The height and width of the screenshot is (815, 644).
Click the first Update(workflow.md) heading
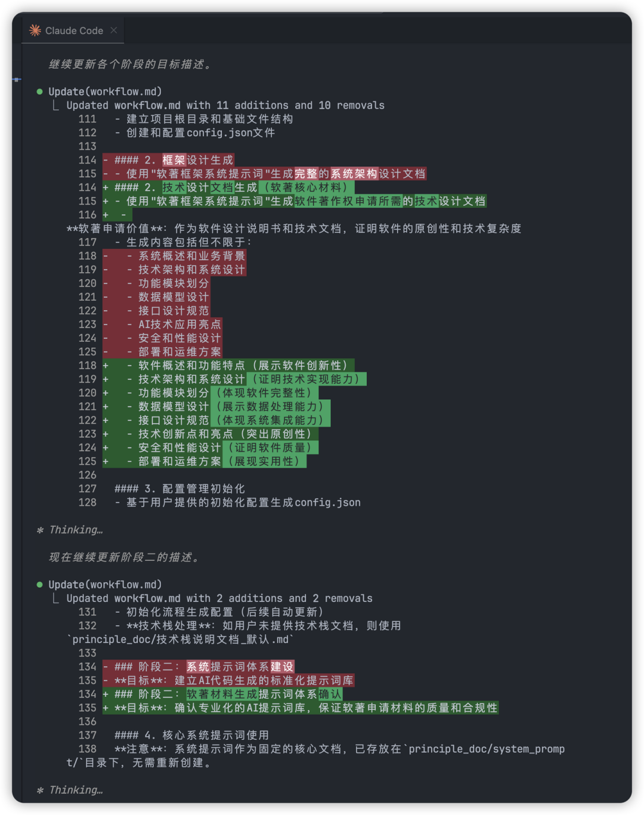(x=105, y=91)
